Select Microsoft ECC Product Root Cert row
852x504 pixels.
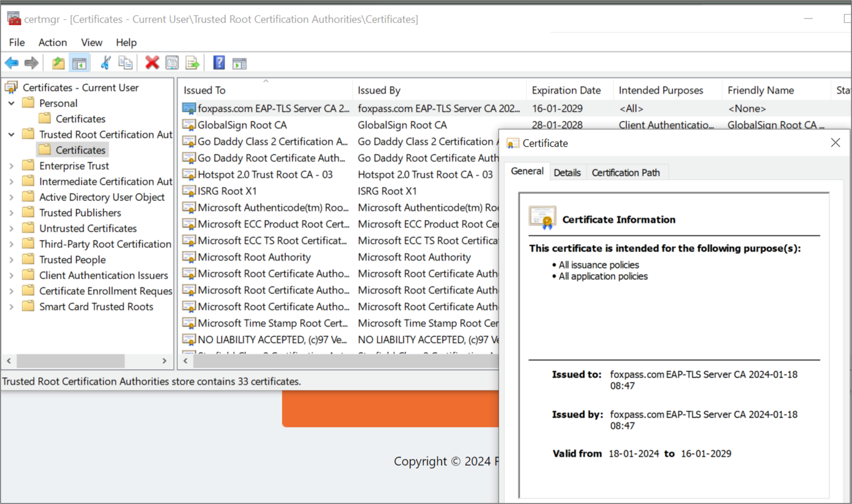tap(340, 224)
